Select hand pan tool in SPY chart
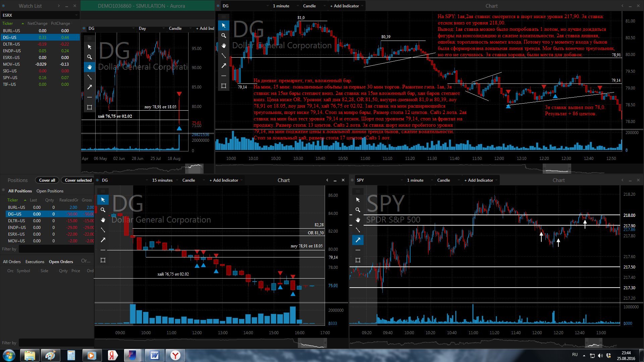The width and height of the screenshot is (644, 362). 358,220
